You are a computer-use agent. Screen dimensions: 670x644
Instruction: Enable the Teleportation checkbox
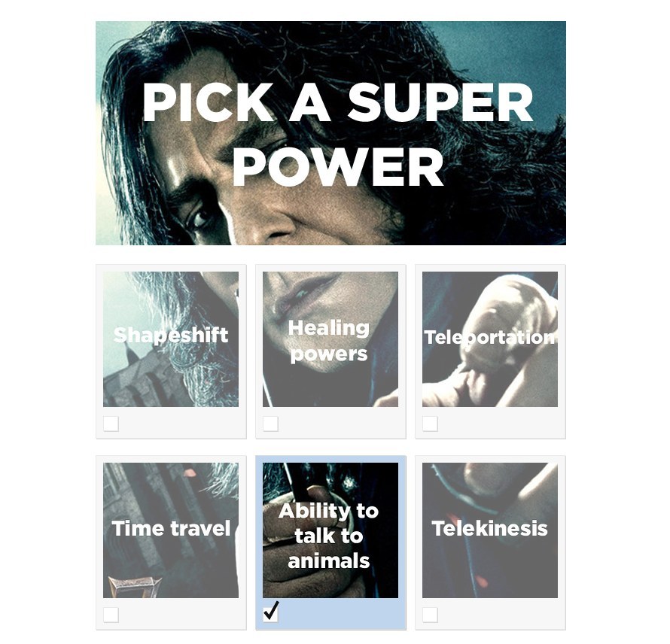pos(430,424)
